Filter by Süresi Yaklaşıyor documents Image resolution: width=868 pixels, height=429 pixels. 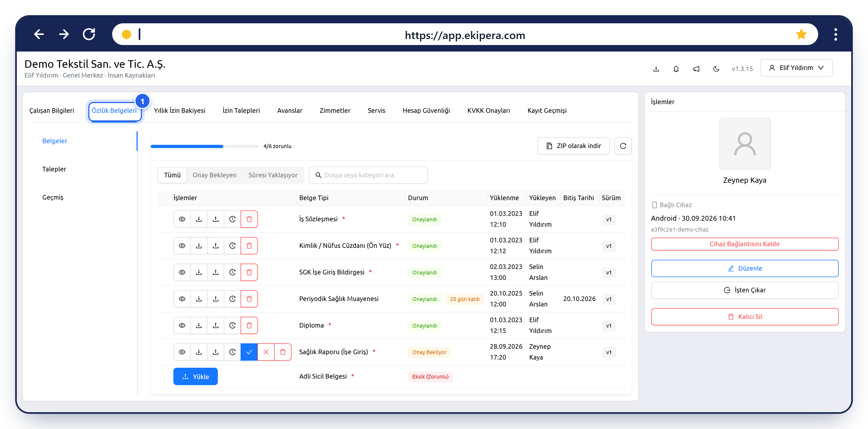[x=273, y=175]
